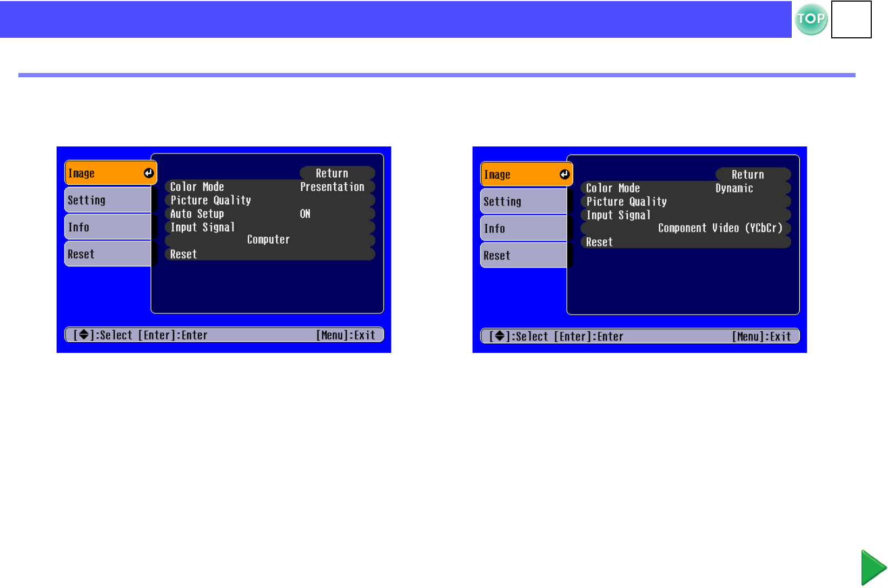Click ON value of Auto Setup
The image size is (888, 588).
(x=305, y=213)
